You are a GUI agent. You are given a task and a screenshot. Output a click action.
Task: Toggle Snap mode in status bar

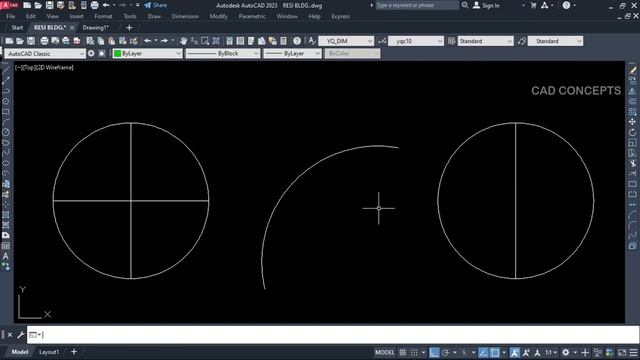(414, 352)
